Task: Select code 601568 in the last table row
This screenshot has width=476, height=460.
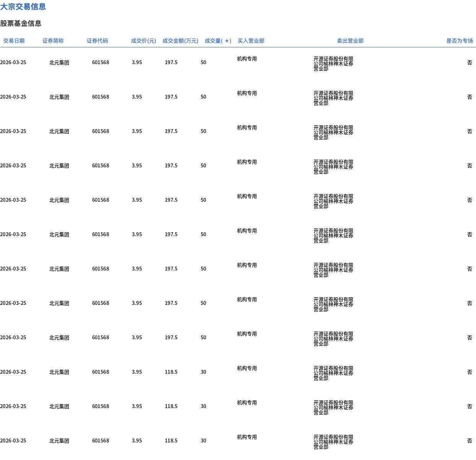Action: click(101, 441)
